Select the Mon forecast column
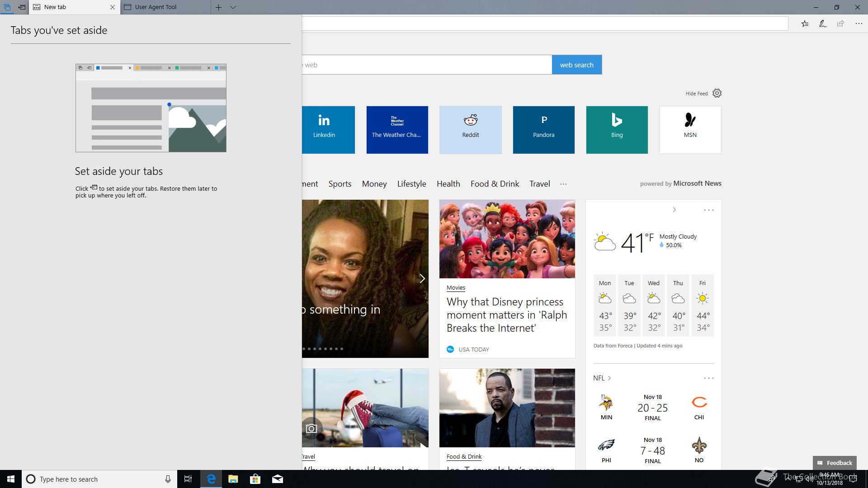The height and width of the screenshot is (488, 868). [x=605, y=305]
